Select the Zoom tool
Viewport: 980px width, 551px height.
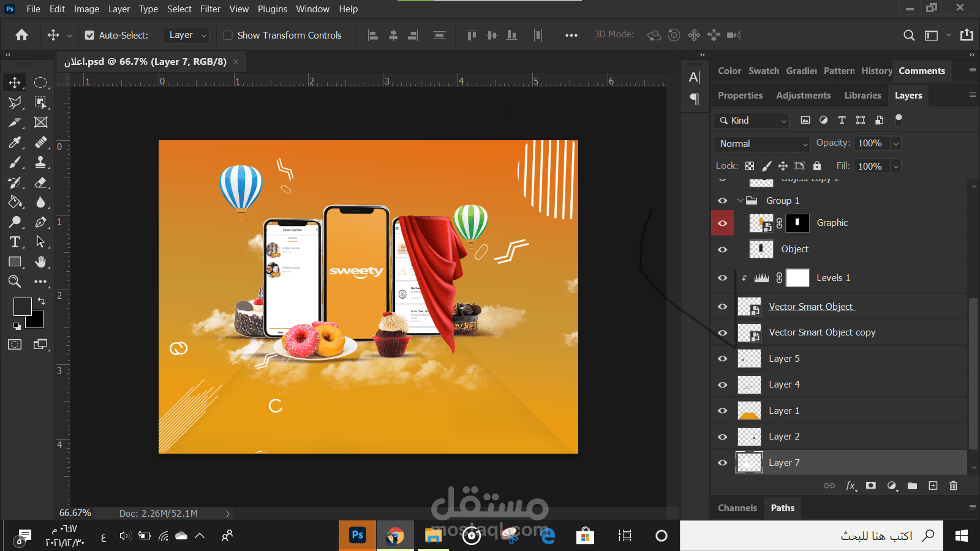tap(15, 282)
